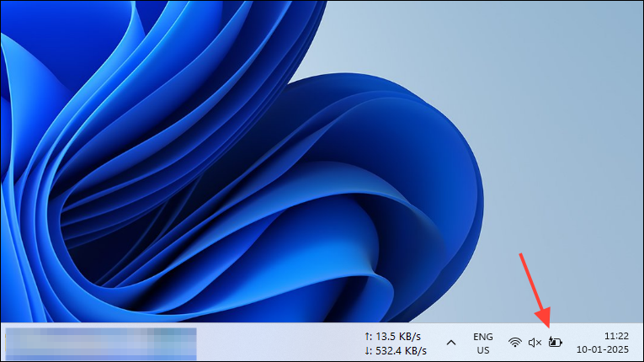The width and height of the screenshot is (644, 362).
Task: Open the Wi-Fi network icon
Action: click(x=515, y=343)
